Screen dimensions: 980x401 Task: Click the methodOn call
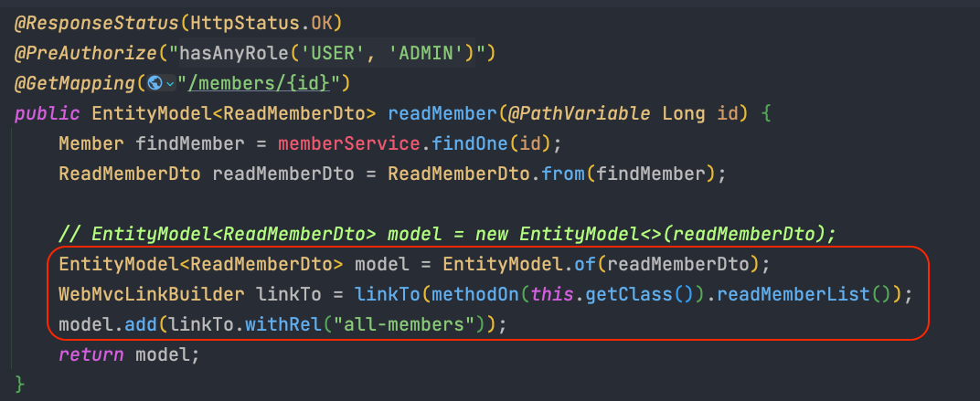coord(475,293)
